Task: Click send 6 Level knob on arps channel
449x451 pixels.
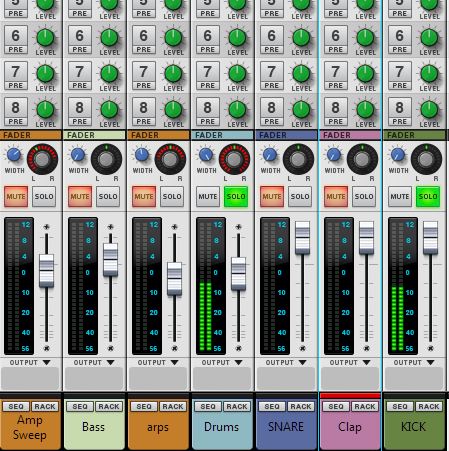Action: pos(173,38)
